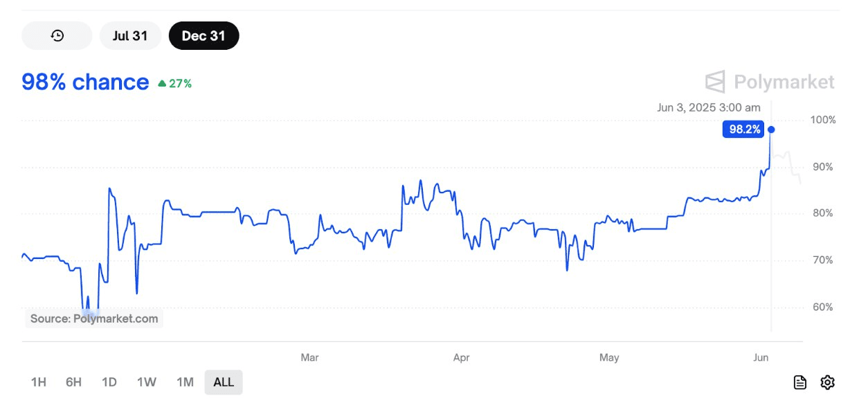
Task: Switch chart range to 6H
Action: point(74,382)
